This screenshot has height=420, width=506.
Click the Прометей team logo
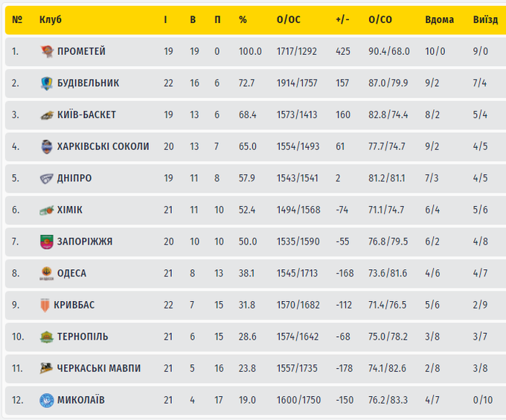coord(47,51)
